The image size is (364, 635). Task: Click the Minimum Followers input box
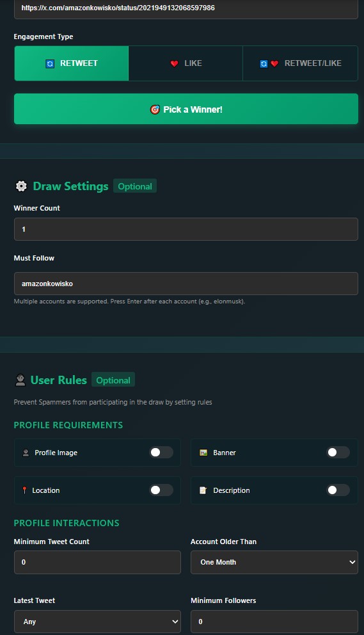point(274,622)
